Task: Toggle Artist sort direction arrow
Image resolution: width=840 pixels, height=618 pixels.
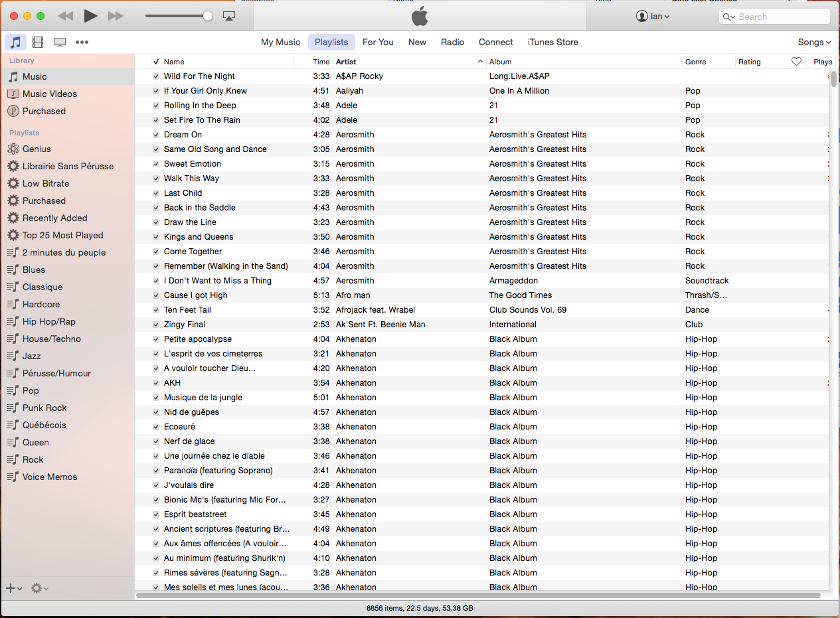Action: 480,62
